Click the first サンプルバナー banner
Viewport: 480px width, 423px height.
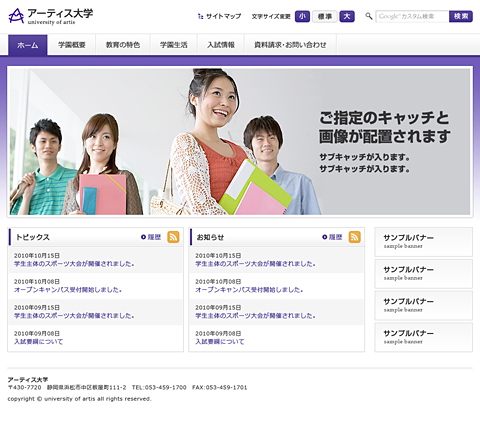tap(423, 242)
